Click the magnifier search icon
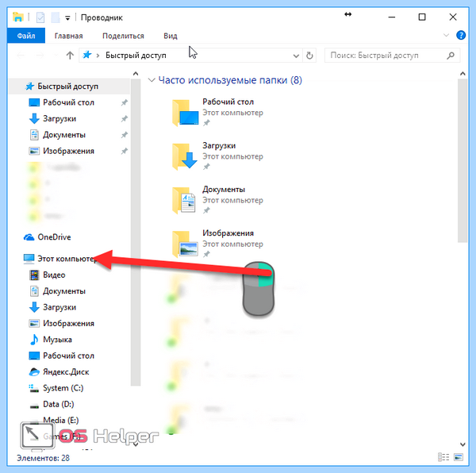 pyautogui.click(x=451, y=56)
